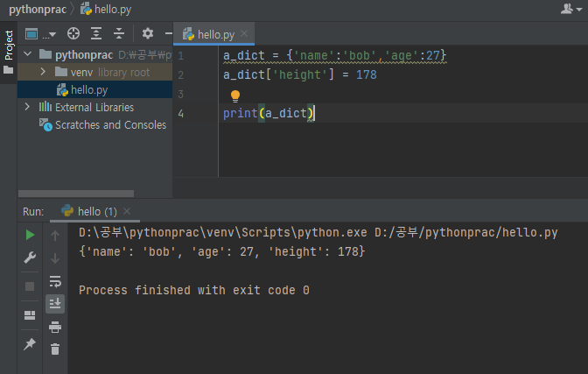Image resolution: width=588 pixels, height=374 pixels.
Task: Click hello.py in the breadcrumb bar
Action: [106, 10]
